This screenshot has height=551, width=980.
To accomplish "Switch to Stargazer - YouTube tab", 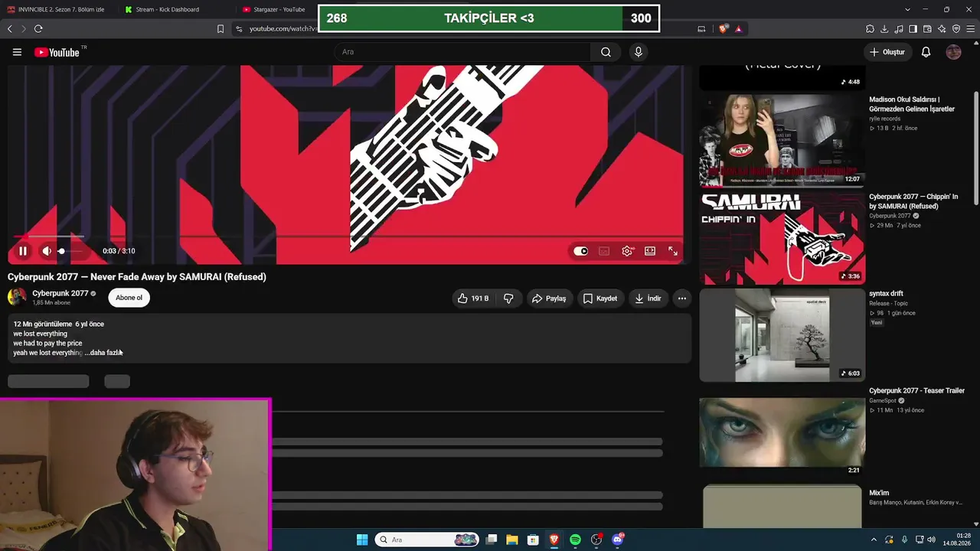I will [x=274, y=9].
